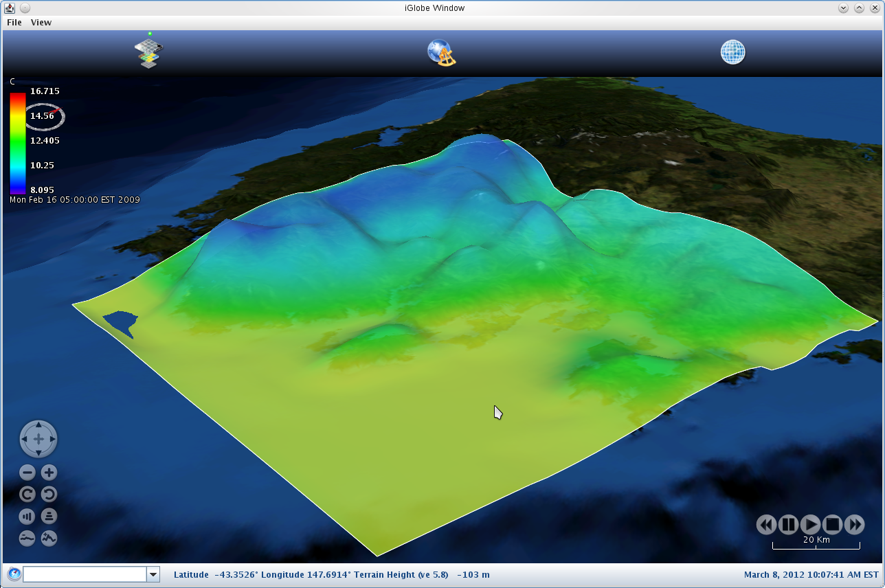This screenshot has width=885, height=588.
Task: Zoom in with the plus button
Action: tap(49, 473)
